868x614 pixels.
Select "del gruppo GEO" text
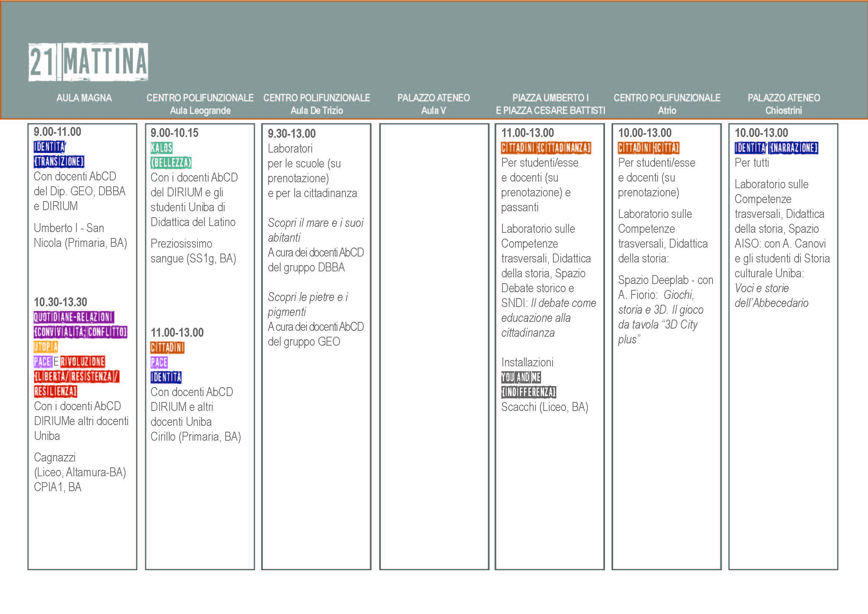pyautogui.click(x=304, y=342)
